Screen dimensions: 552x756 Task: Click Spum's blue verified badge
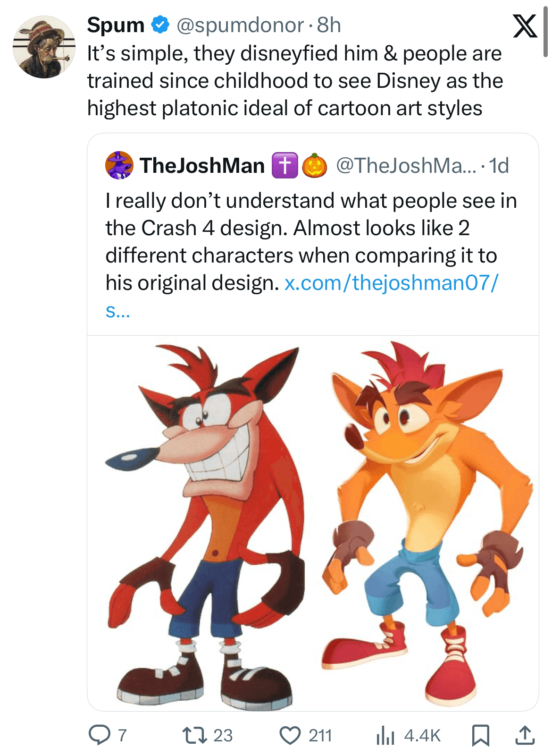160,25
